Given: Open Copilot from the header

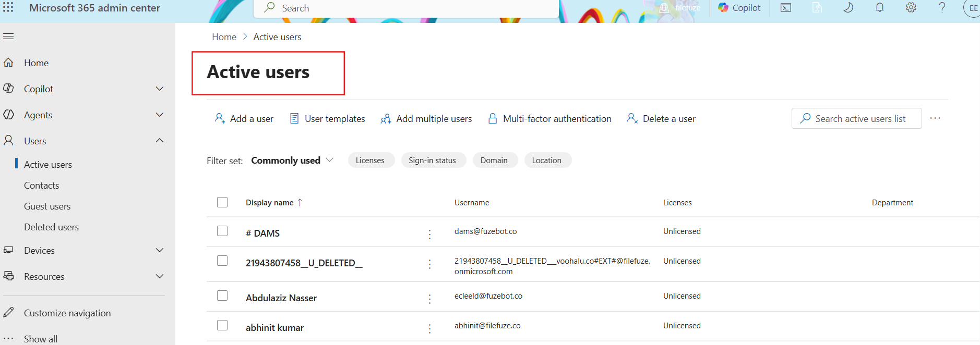Looking at the screenshot, I should click(x=739, y=8).
